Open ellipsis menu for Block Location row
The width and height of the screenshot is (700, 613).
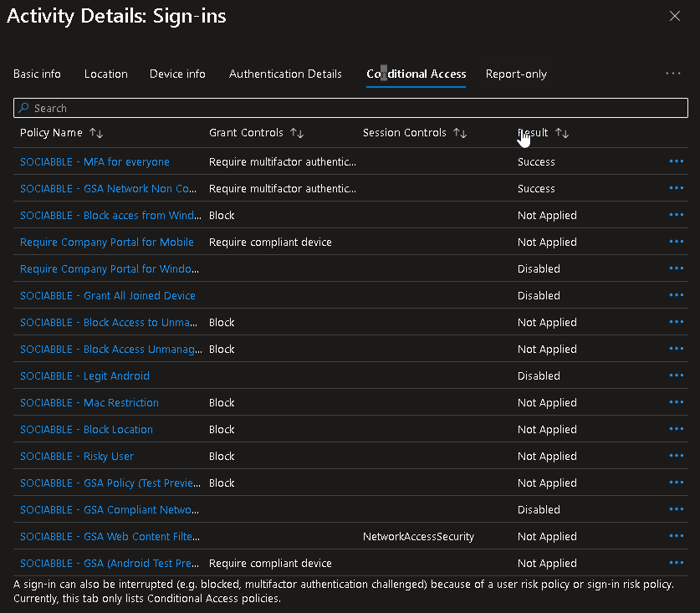[677, 429]
